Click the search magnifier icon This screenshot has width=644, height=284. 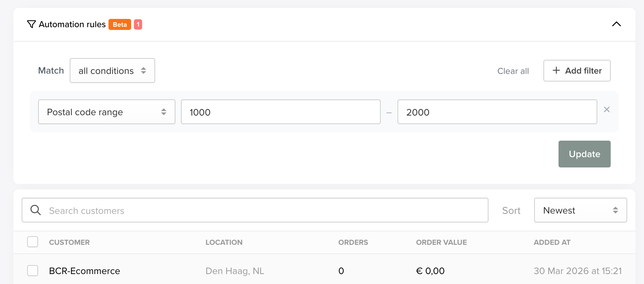(36, 210)
